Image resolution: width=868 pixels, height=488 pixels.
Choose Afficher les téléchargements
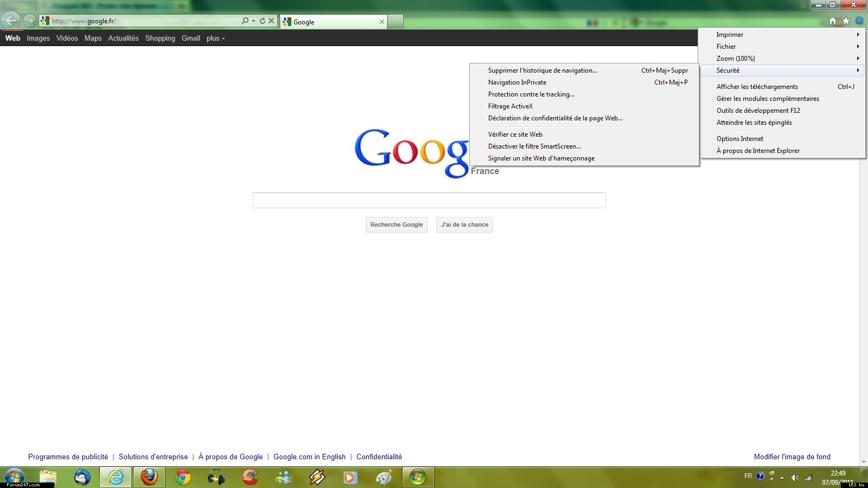782,87
